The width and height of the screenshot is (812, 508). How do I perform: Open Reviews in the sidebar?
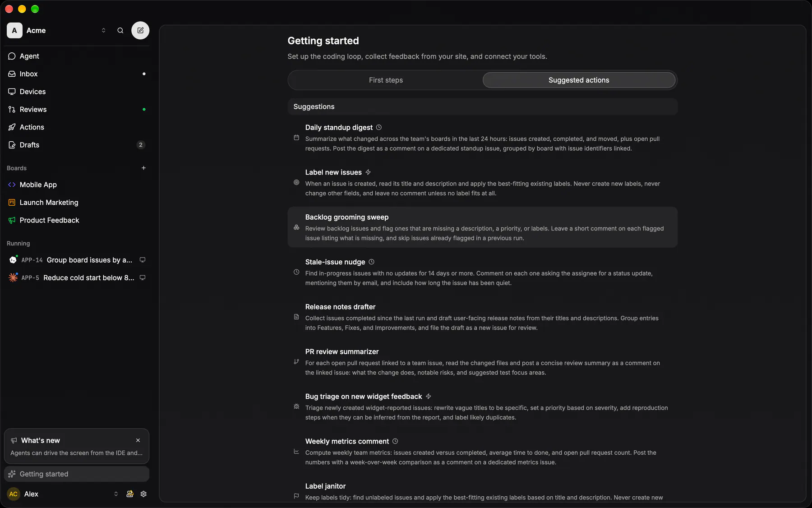click(x=77, y=109)
